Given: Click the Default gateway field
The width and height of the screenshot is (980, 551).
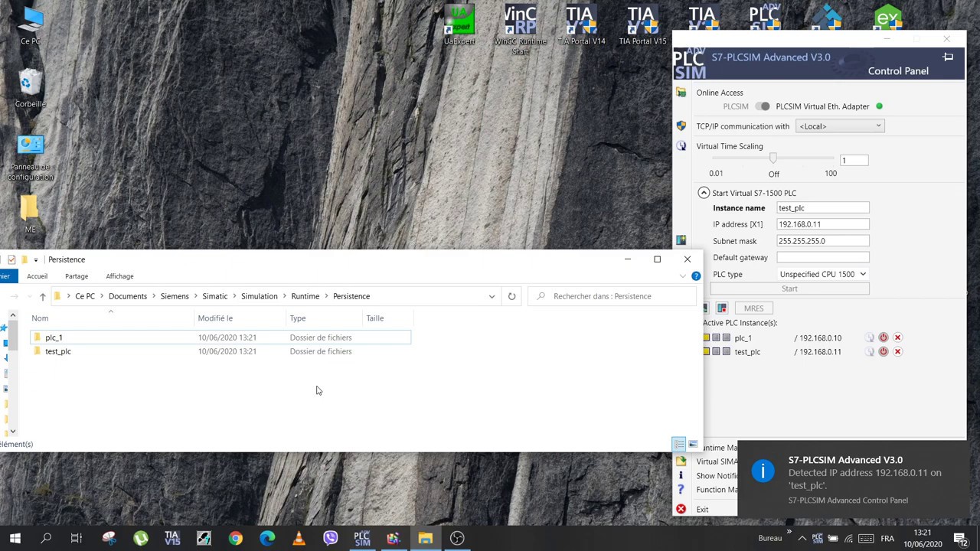Looking at the screenshot, I should [x=823, y=258].
